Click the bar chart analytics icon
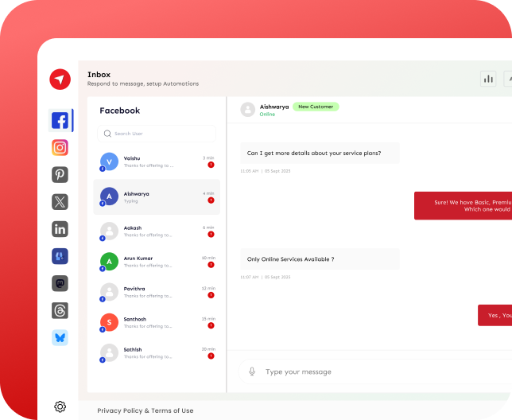This screenshot has width=512, height=420. tap(487, 78)
